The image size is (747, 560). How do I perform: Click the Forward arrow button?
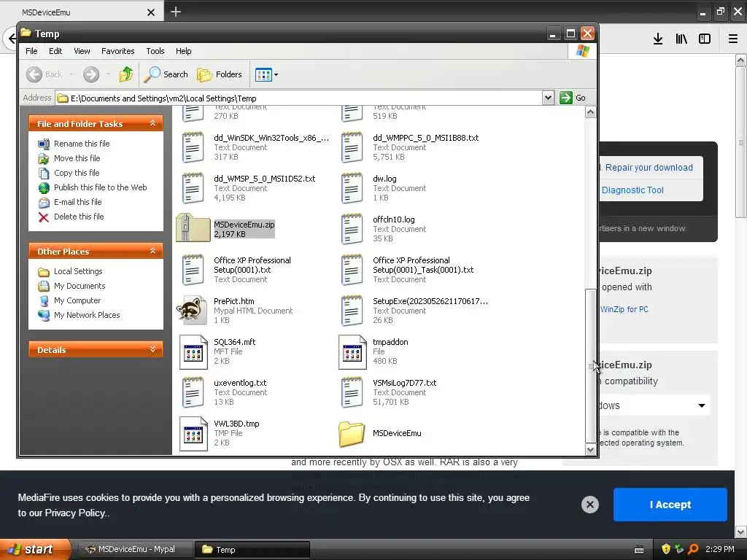click(x=91, y=74)
